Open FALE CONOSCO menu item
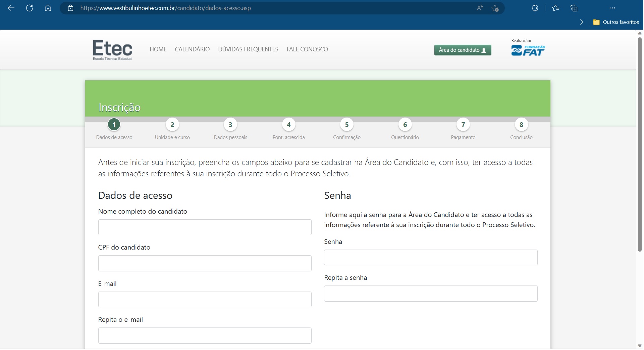 point(307,49)
